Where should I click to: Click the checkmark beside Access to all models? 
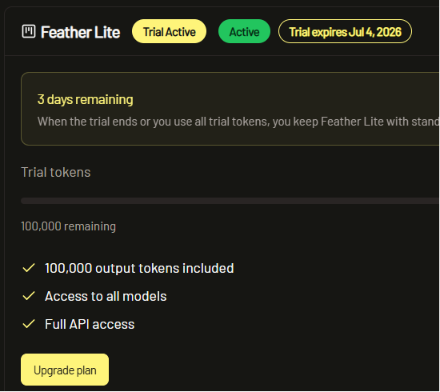(x=29, y=296)
